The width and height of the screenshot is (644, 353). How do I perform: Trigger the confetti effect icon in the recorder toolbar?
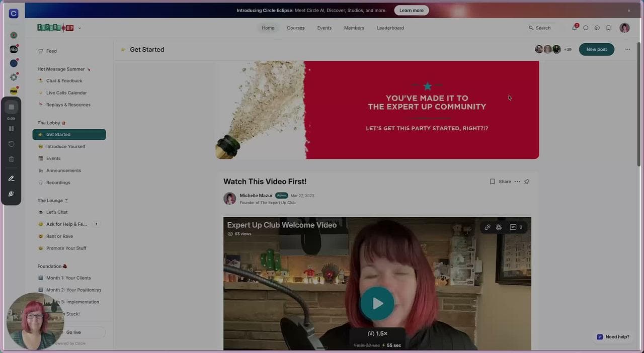click(11, 194)
